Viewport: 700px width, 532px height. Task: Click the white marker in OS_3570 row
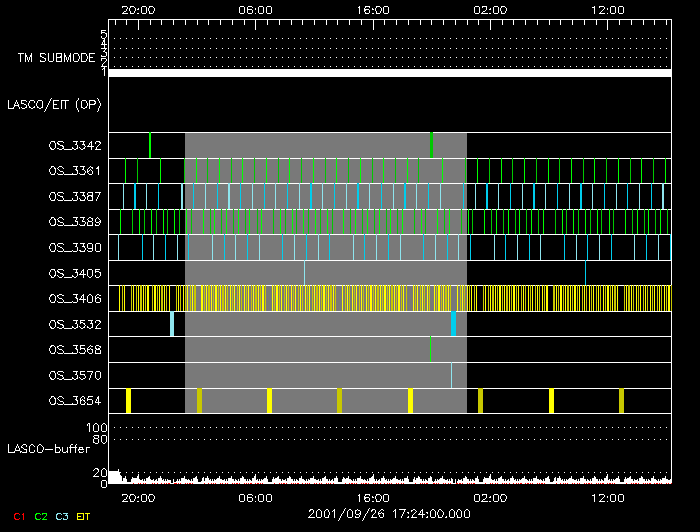451,375
